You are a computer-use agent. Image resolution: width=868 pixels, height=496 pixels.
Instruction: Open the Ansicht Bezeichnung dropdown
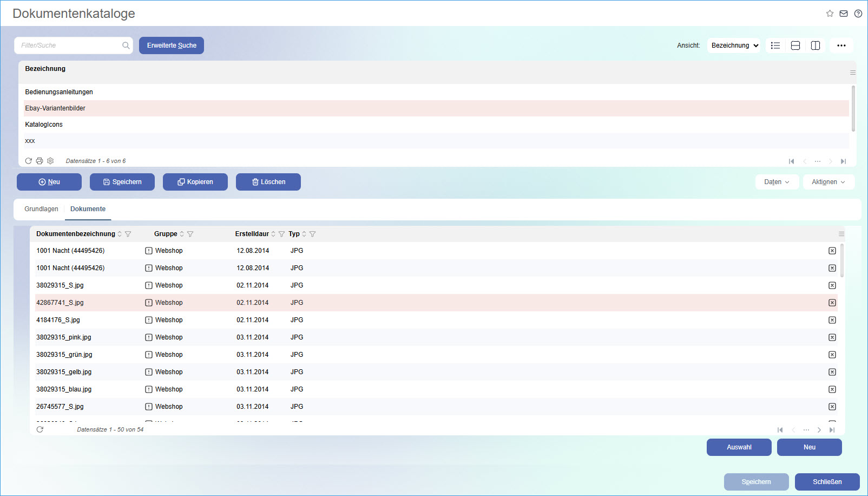pyautogui.click(x=734, y=45)
